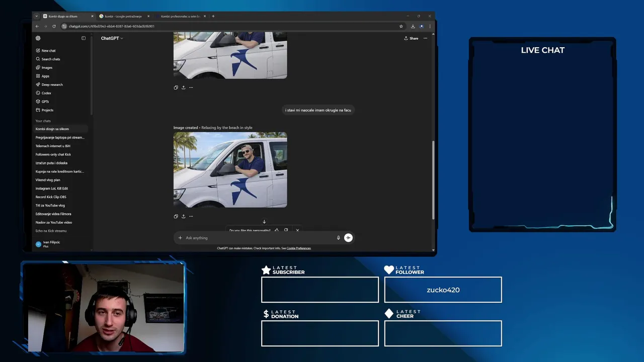Copy the upper van image using its copy icon
This screenshot has width=644, height=362.
pos(176,87)
